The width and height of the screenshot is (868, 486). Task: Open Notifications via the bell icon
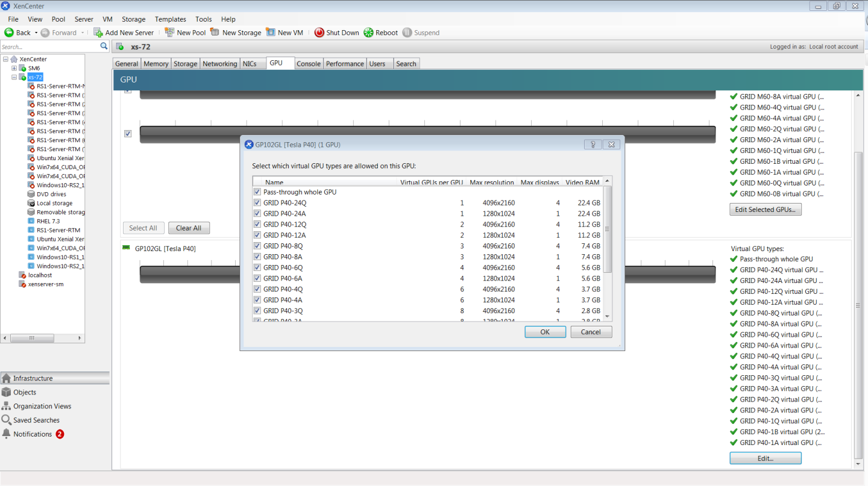pyautogui.click(x=6, y=434)
